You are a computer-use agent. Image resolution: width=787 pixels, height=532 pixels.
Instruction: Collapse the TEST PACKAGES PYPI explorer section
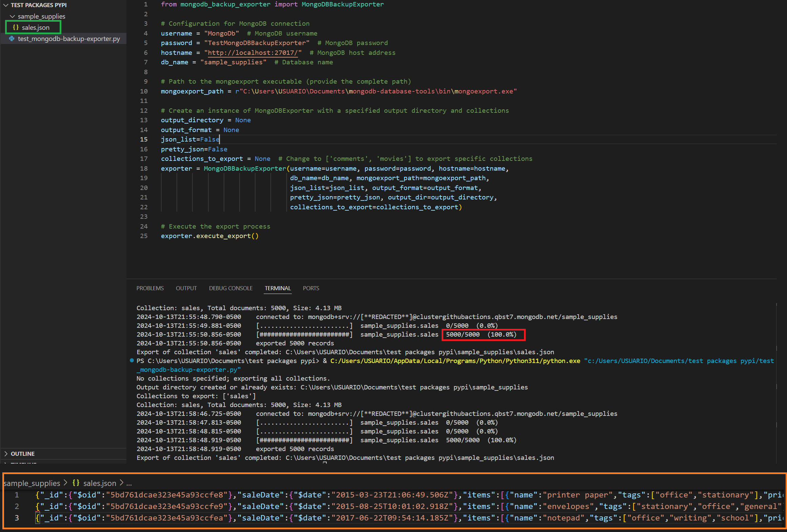[6, 5]
